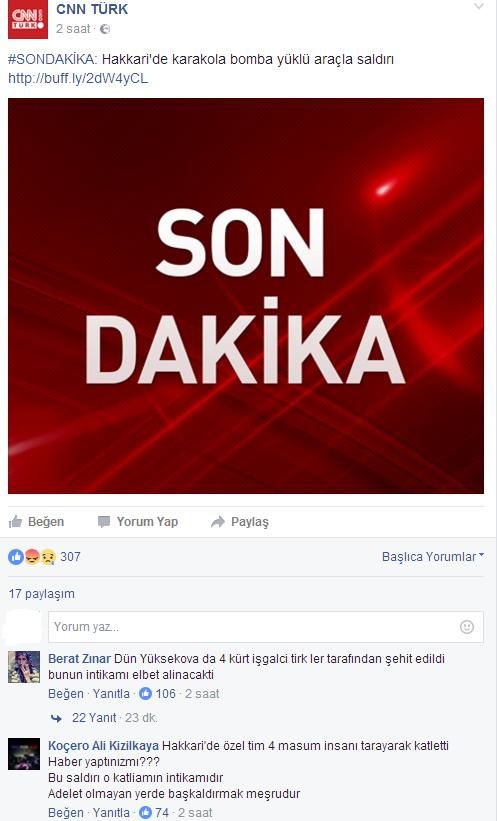The height and width of the screenshot is (821, 497).
Task: Click Yorum Yap comment bubble icon
Action: tap(104, 522)
